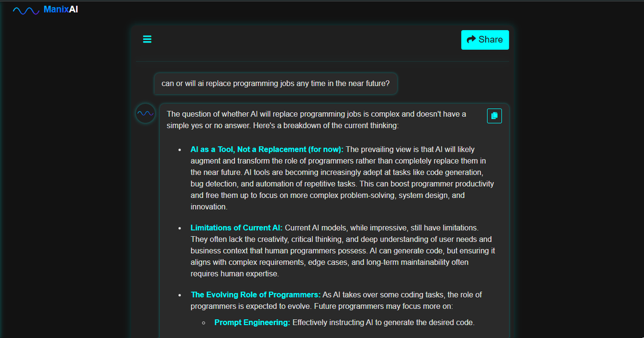Click the Share button
The width and height of the screenshot is (644, 338).
click(x=485, y=40)
